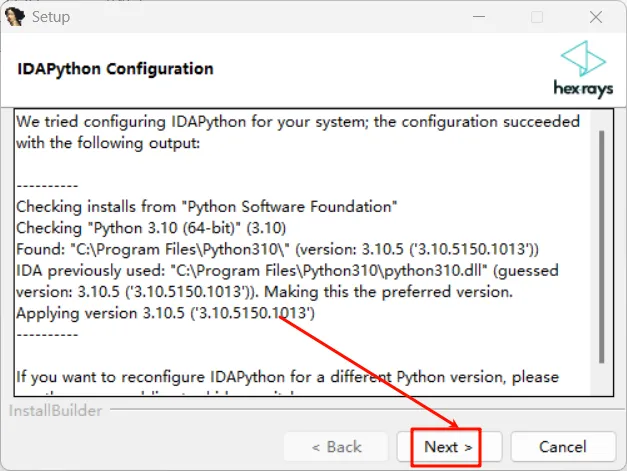Click the output text scrollbar thumb
The height and width of the screenshot is (471, 627).
[x=601, y=245]
